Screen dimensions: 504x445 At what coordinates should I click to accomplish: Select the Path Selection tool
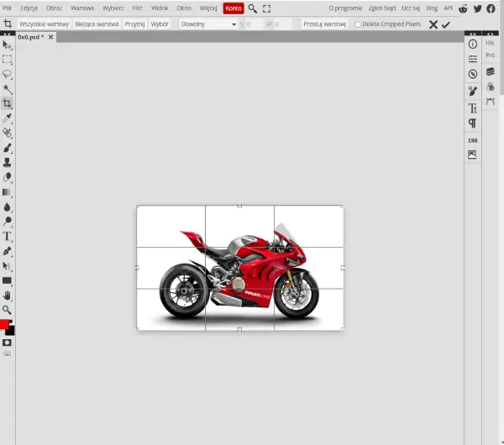7,266
